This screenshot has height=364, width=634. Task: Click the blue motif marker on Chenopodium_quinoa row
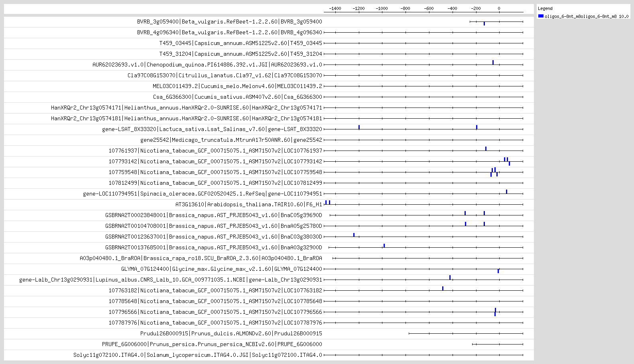click(493, 63)
